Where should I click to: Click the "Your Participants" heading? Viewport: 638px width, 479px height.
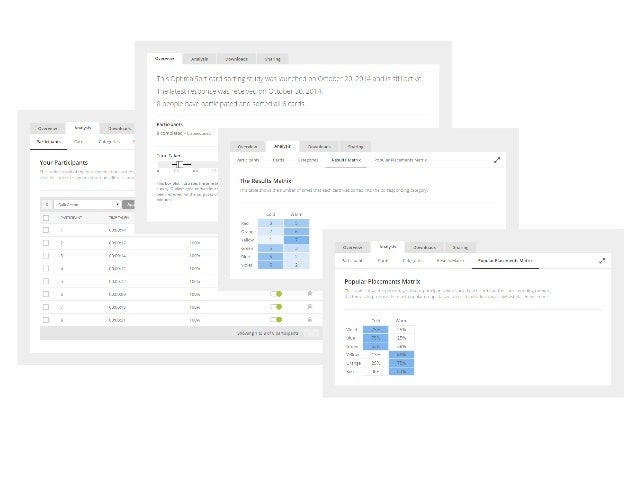64,162
